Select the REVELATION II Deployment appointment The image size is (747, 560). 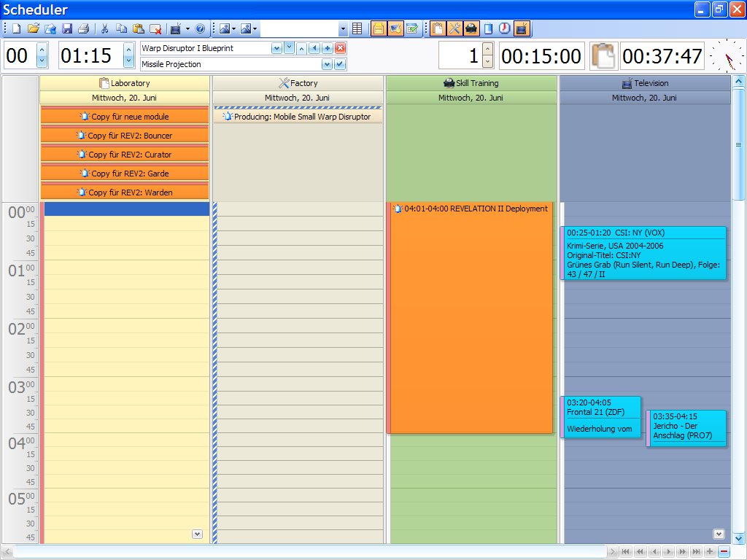click(x=470, y=318)
